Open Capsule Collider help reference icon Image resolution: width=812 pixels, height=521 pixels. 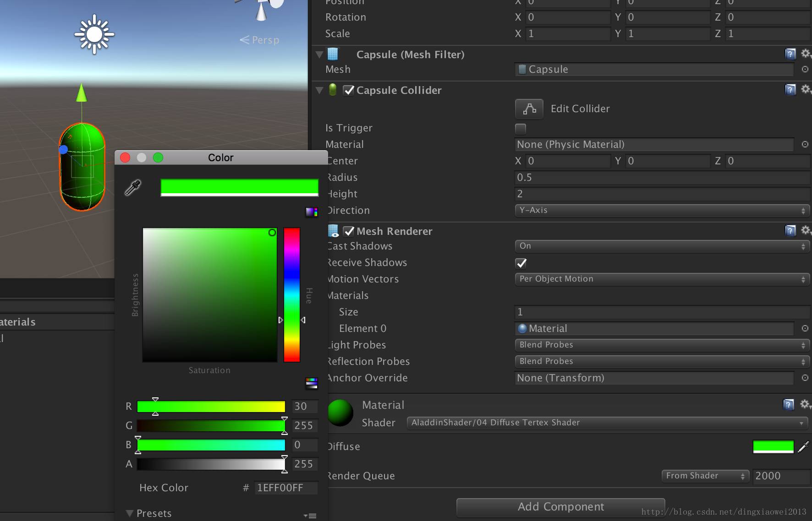pyautogui.click(x=790, y=89)
